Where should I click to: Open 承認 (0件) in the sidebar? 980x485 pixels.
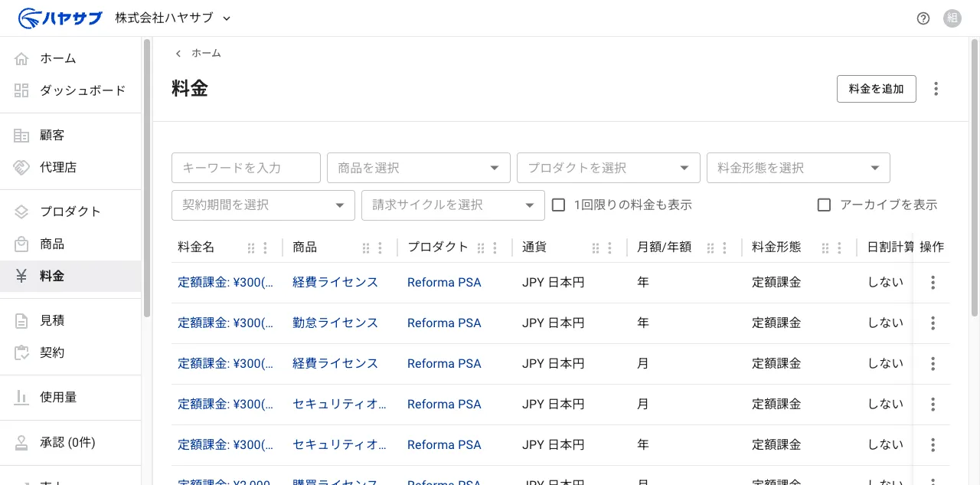[x=70, y=442]
